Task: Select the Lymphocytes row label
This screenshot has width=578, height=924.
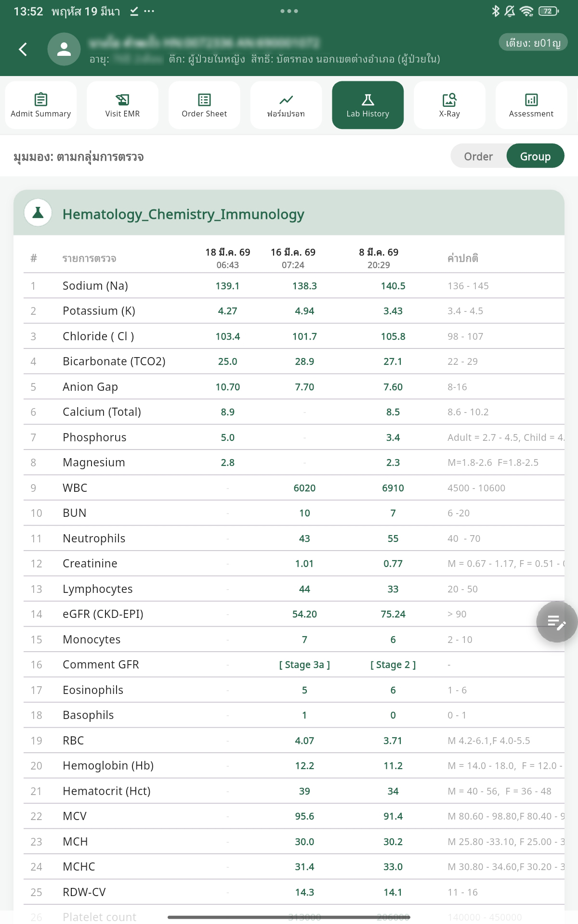Action: [97, 589]
